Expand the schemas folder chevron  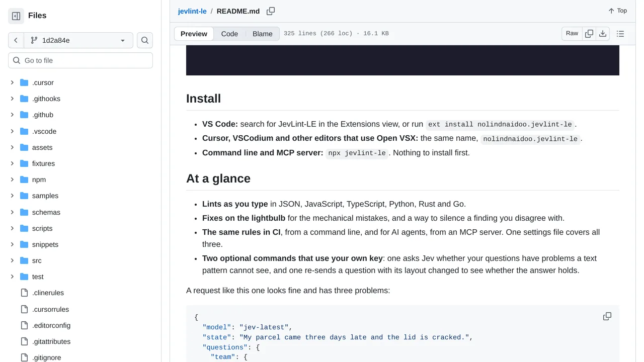pyautogui.click(x=12, y=212)
